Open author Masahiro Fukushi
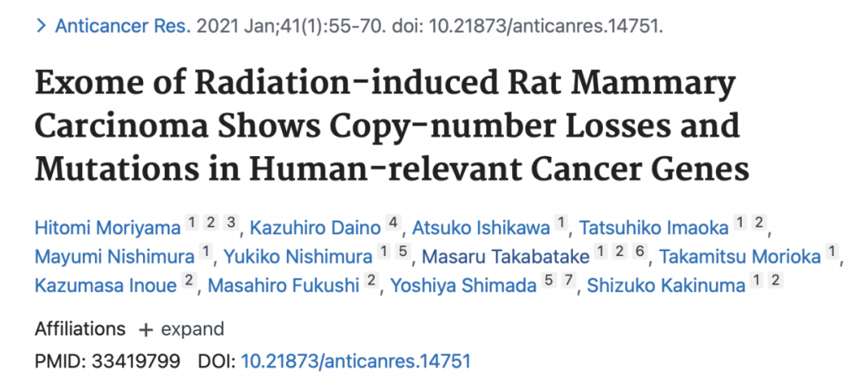 pyautogui.click(x=284, y=285)
